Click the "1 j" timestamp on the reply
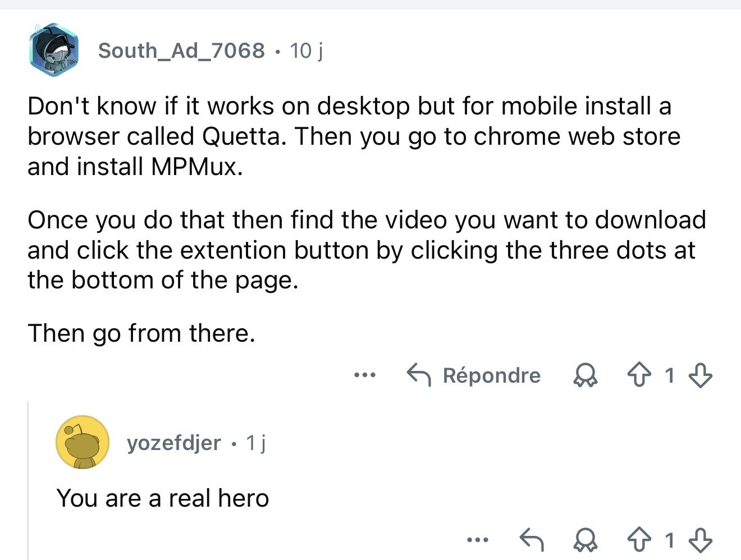 click(x=256, y=443)
